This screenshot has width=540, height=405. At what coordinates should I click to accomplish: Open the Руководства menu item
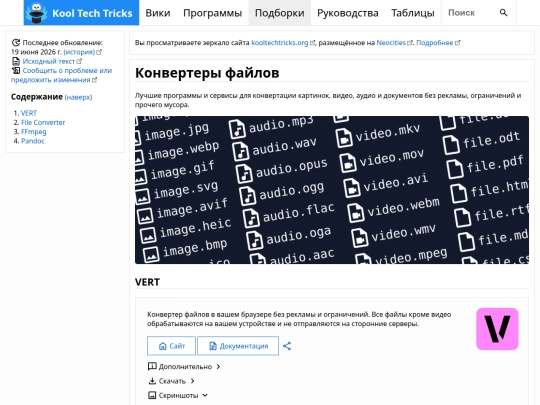(347, 13)
